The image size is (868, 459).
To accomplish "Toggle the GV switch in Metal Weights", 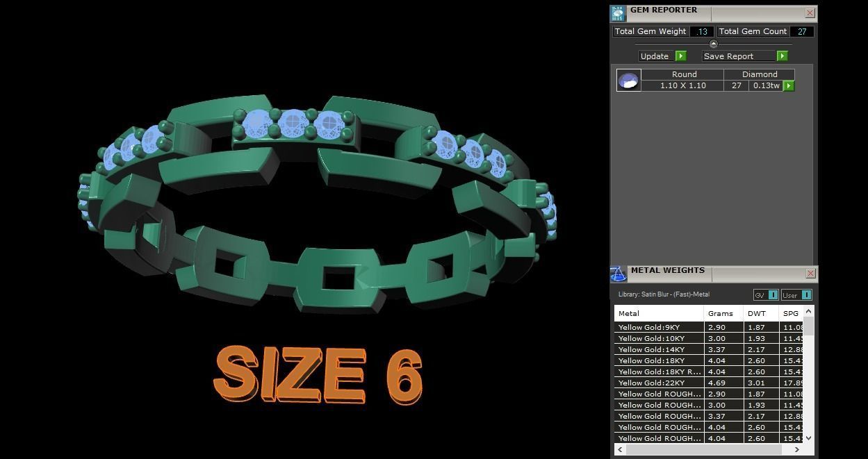I will pyautogui.click(x=766, y=295).
